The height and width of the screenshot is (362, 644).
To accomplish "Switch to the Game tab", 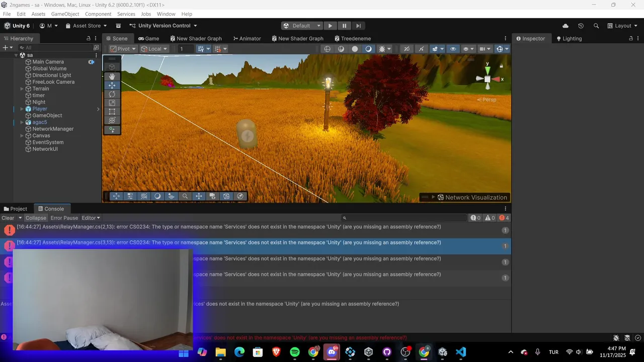I will click(x=149, y=38).
